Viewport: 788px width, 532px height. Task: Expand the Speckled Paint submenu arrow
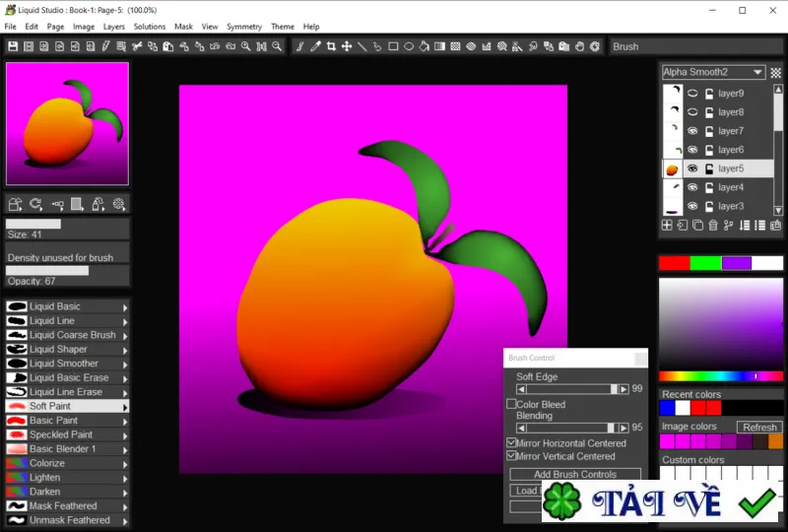click(x=125, y=434)
